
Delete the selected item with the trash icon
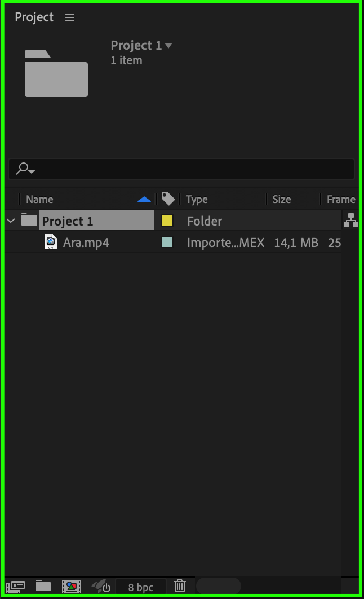coord(179,585)
